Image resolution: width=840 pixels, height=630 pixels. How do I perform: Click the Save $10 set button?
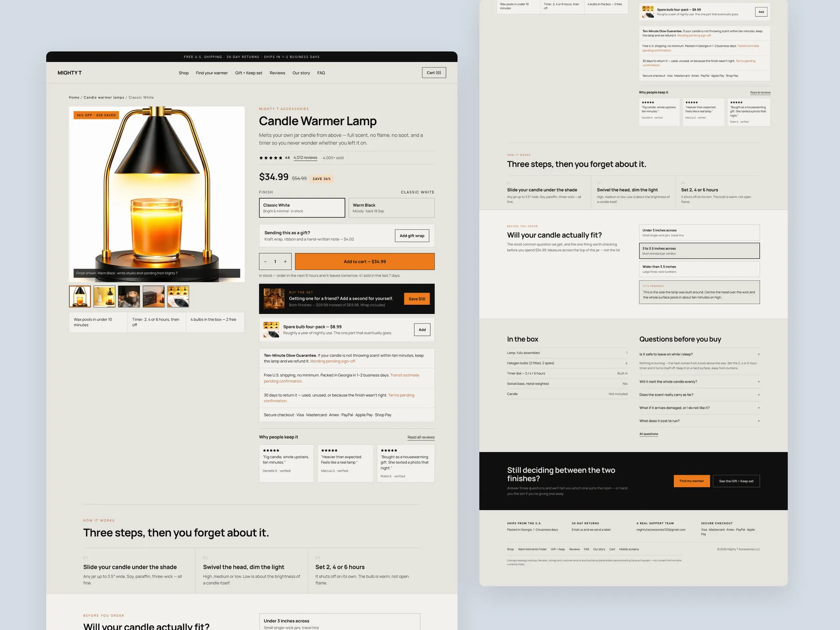tap(417, 299)
